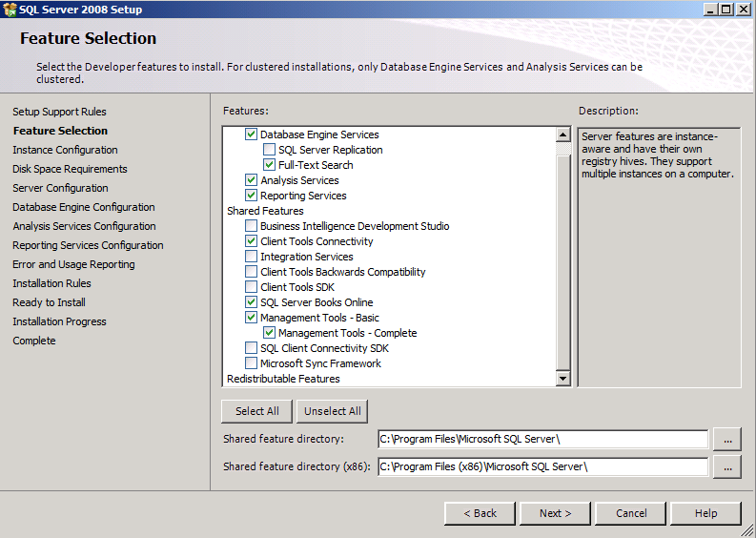Select the Client Tools SDK checkbox
Viewport: 756px width, 538px height.
pyautogui.click(x=251, y=287)
